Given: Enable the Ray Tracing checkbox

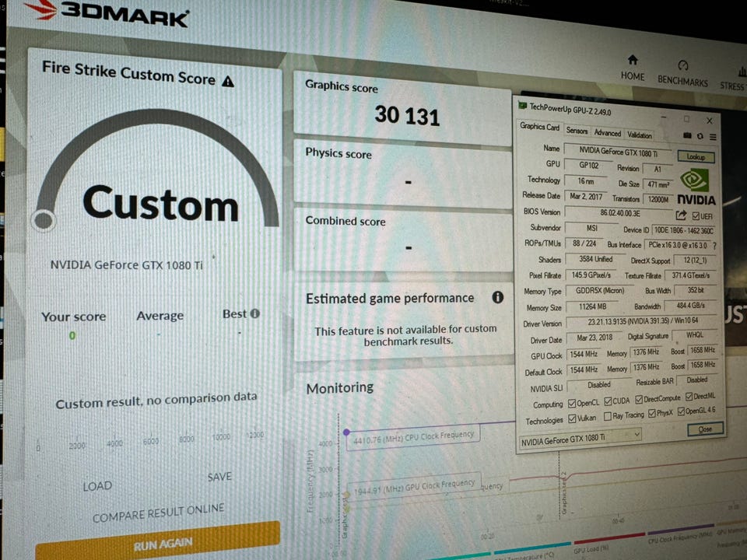Looking at the screenshot, I should 608,417.
